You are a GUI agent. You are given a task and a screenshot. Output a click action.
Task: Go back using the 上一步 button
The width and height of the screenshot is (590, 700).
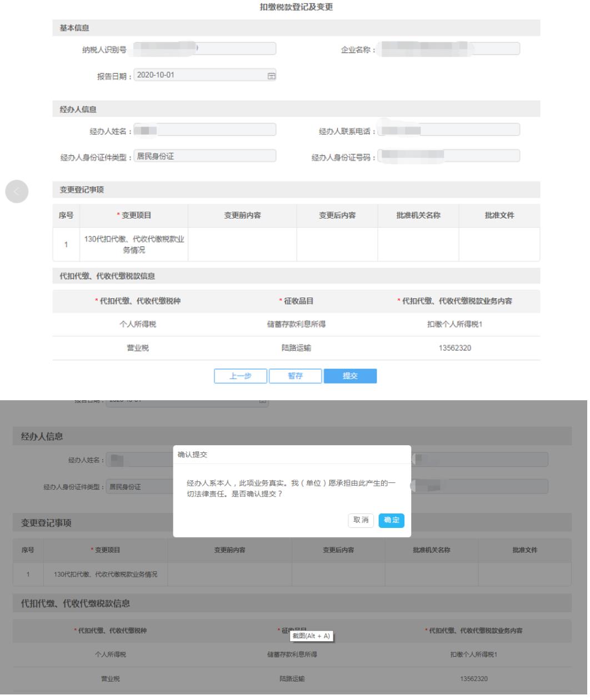coord(241,376)
